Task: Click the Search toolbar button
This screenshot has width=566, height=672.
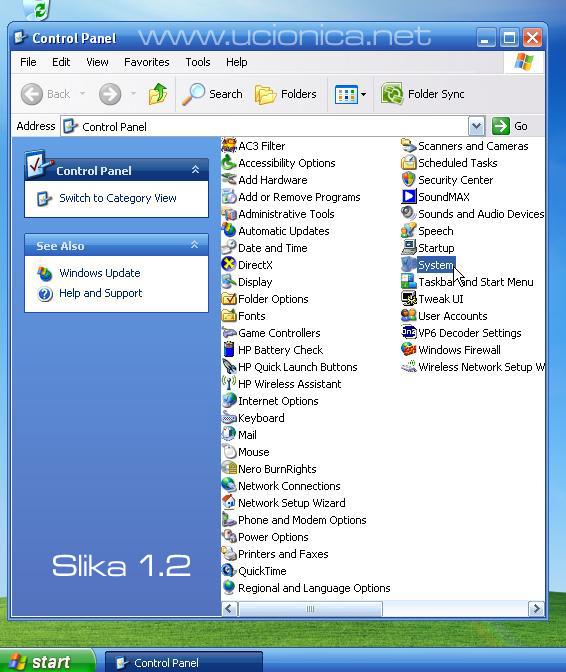Action: point(212,94)
